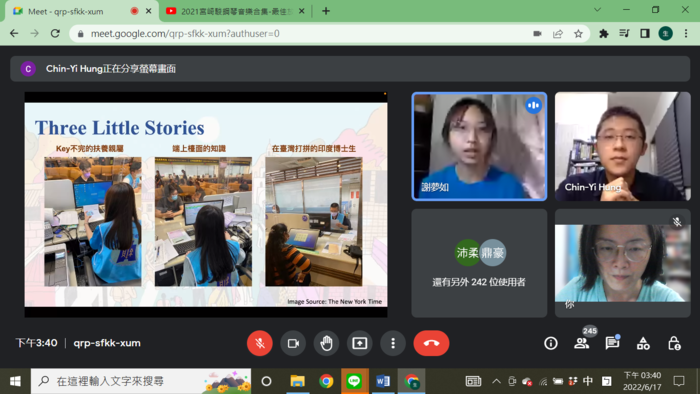Open the Windows notification center icon
The image size is (700, 394).
point(679,381)
